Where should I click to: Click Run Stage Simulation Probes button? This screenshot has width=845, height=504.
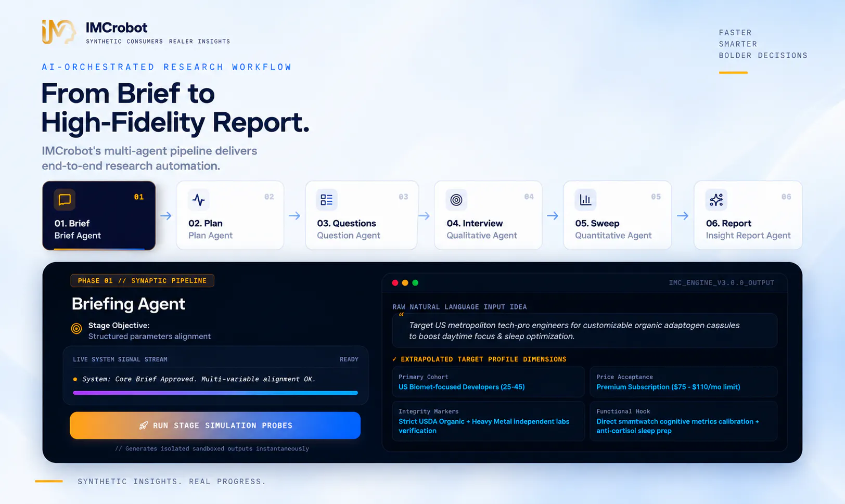pyautogui.click(x=215, y=425)
